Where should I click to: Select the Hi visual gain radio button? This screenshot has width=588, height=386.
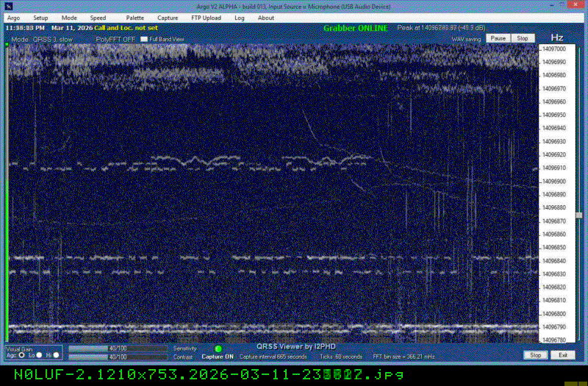pos(57,355)
